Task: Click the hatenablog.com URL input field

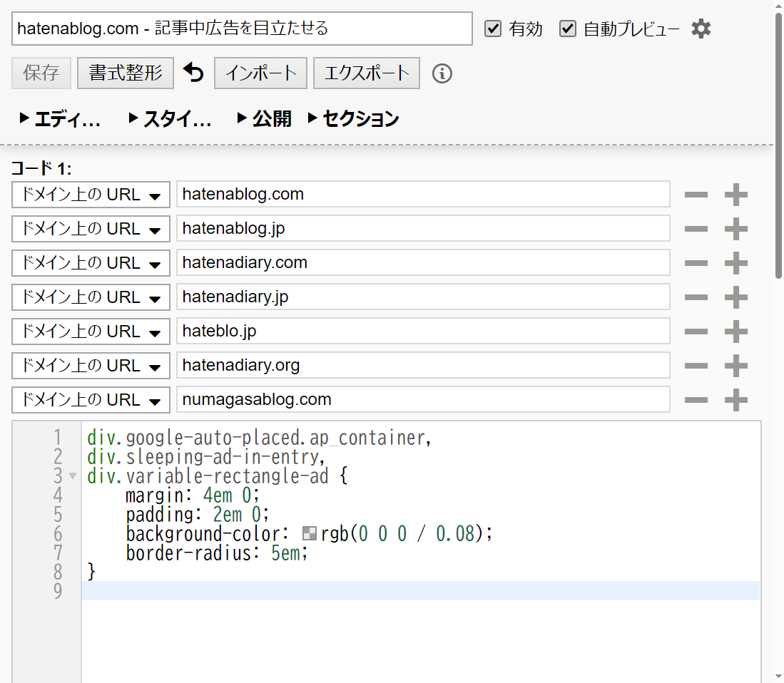Action: [423, 195]
